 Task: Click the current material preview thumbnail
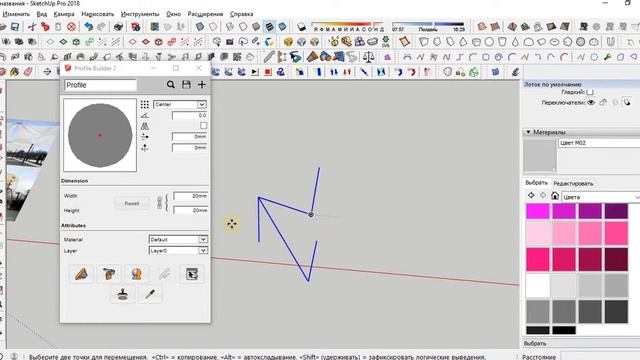[540, 156]
